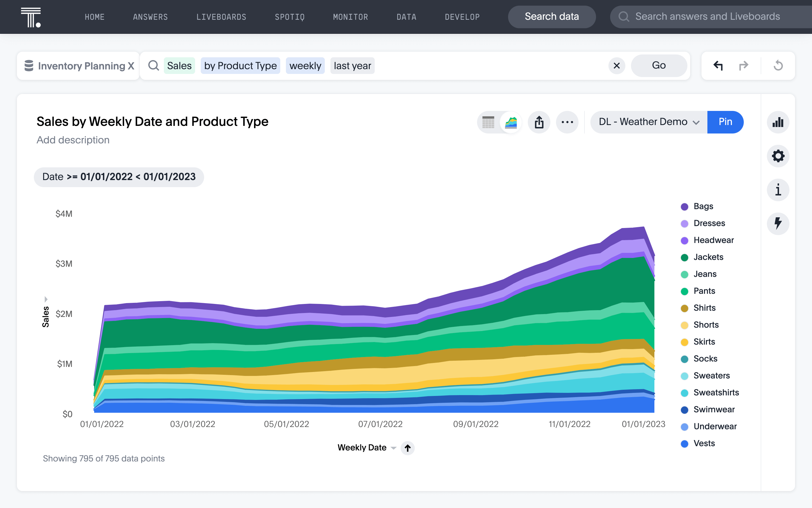The image size is (812, 508).
Task: Toggle the Shirts legend entry
Action: (x=698, y=308)
